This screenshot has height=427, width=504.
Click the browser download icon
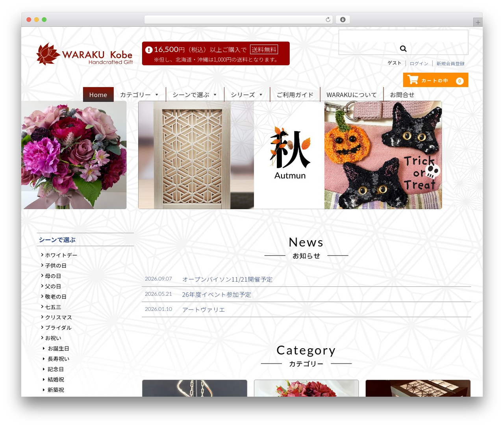[x=343, y=20]
